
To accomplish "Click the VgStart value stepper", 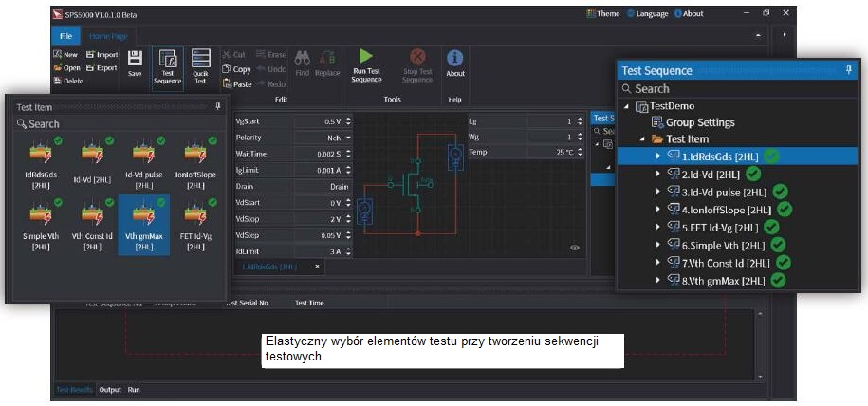I will click(348, 121).
